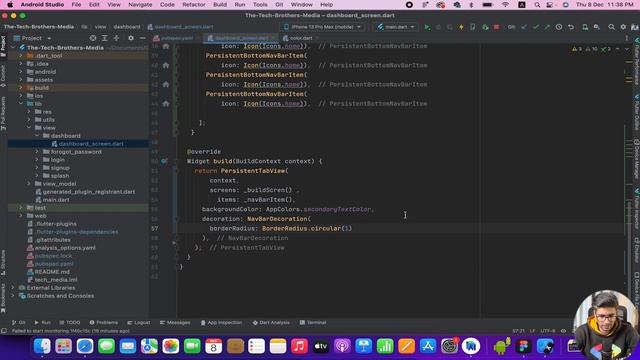Collapse the dashboard folder arrow
This screenshot has height=360, width=640.
tap(37, 136)
